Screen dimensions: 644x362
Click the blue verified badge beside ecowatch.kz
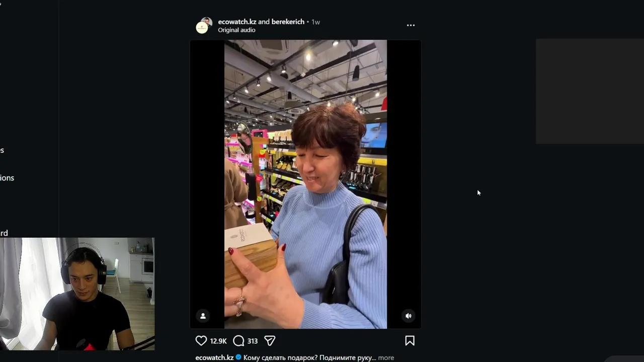[x=238, y=357]
